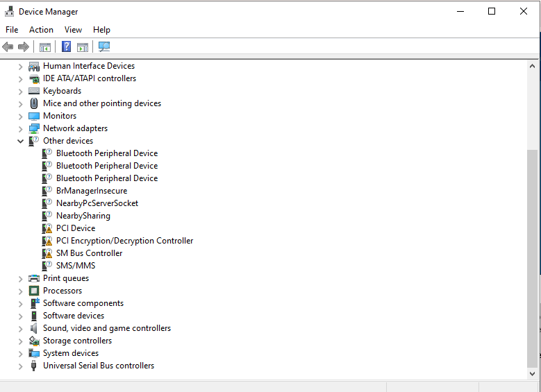Open the Help menu
The width and height of the screenshot is (541, 392).
pos(101,30)
